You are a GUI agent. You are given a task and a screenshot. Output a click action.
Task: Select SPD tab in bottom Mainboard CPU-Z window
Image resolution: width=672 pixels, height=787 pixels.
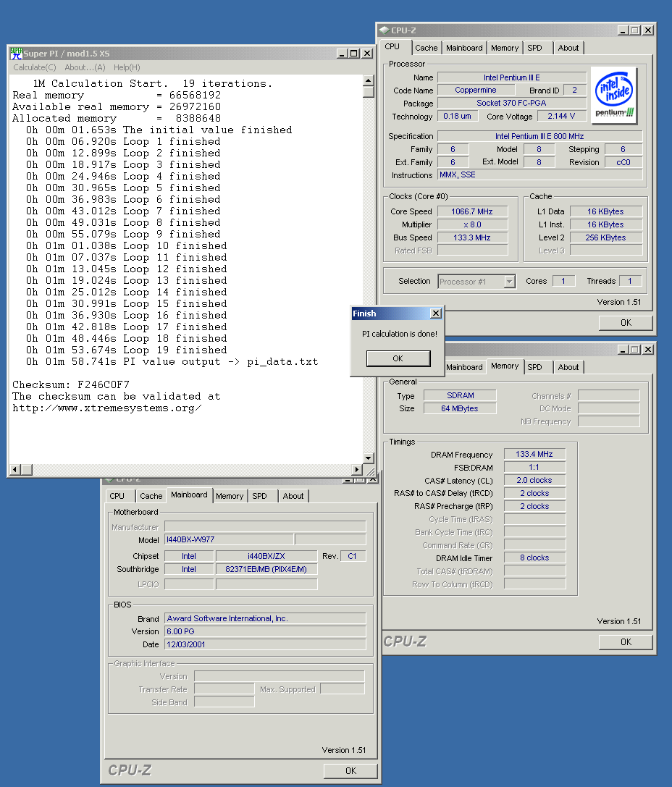pos(259,496)
